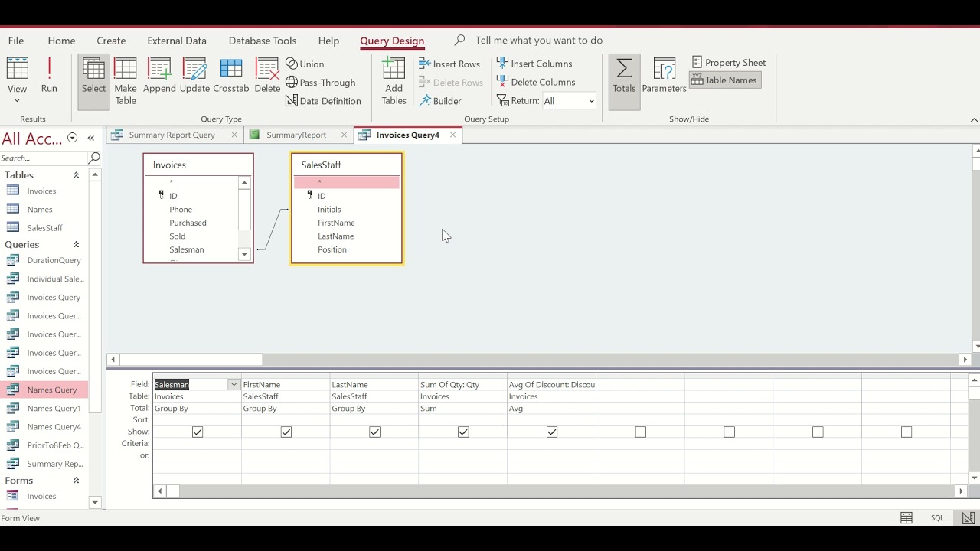Click the navigation pane search magnifier
The height and width of the screenshot is (551, 980).
click(x=94, y=158)
